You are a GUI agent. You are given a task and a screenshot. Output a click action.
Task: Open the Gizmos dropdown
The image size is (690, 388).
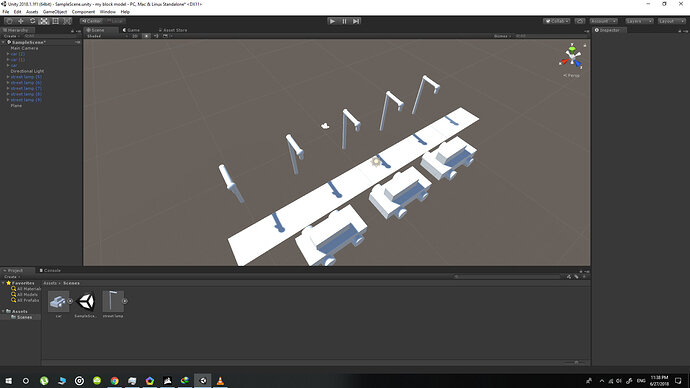pyautogui.click(x=502, y=36)
